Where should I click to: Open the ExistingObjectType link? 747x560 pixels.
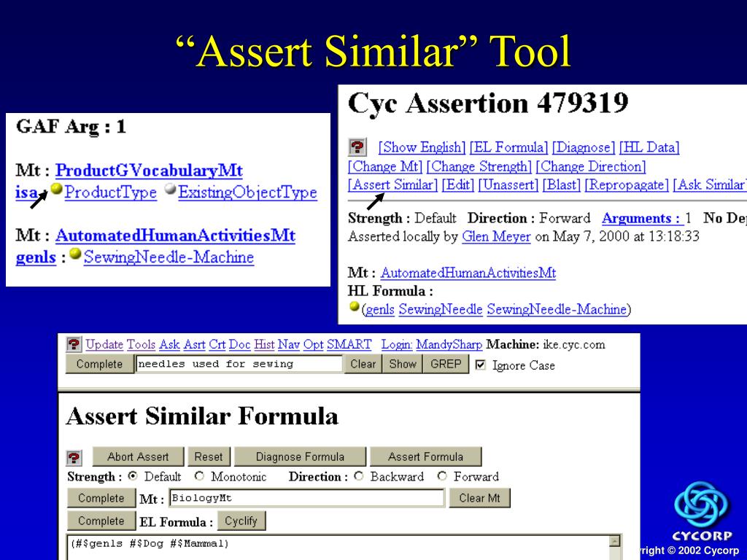(x=248, y=192)
